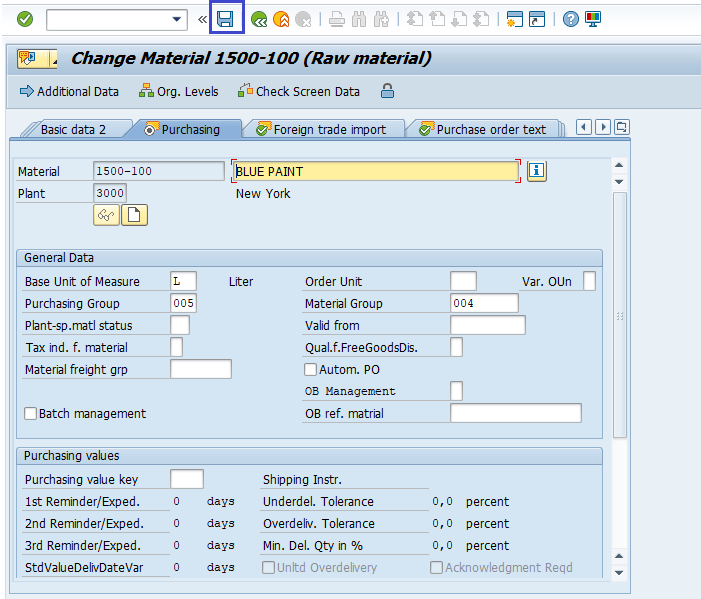Open the command field dropdown arrow

pyautogui.click(x=177, y=19)
